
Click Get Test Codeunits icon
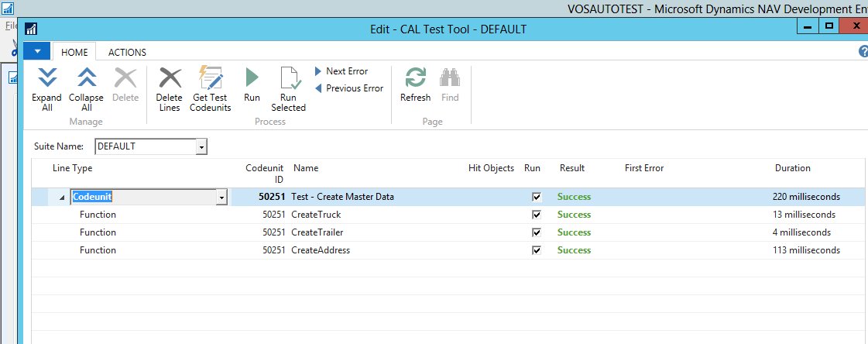click(211, 78)
